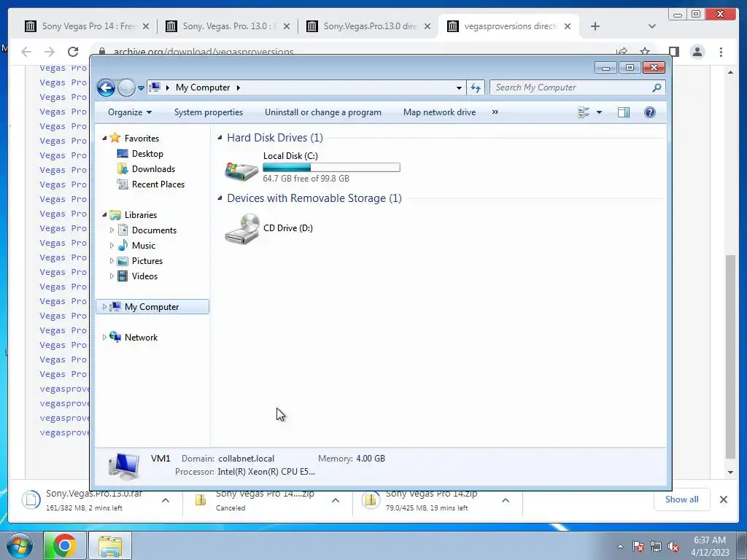
Task: Toggle Chrome side panel icon
Action: pyautogui.click(x=673, y=52)
